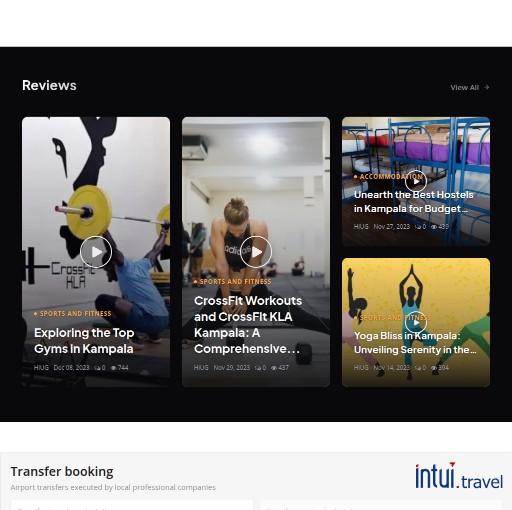Image resolution: width=512 pixels, height=510 pixels.
Task: Click the Reviews section heading
Action: point(49,85)
